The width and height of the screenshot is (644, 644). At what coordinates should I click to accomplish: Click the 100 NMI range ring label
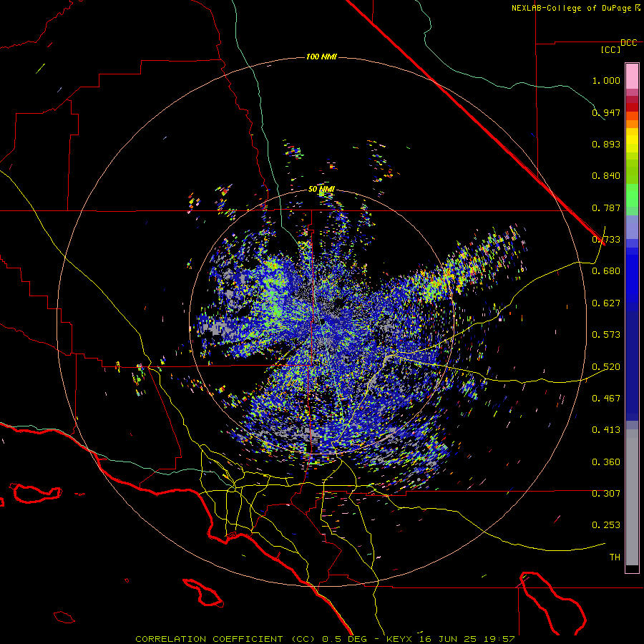click(x=321, y=57)
